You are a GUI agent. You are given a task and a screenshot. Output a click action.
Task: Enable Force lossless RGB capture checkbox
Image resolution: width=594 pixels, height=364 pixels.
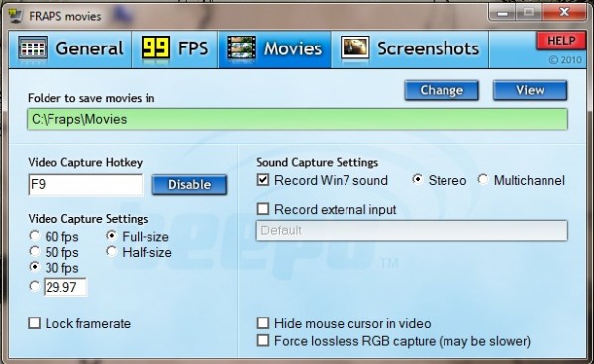pyautogui.click(x=263, y=340)
